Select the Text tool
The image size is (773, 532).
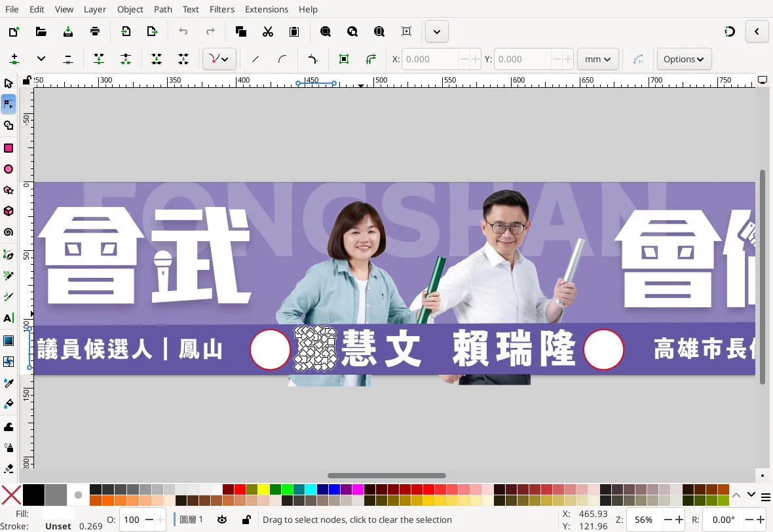(9, 318)
